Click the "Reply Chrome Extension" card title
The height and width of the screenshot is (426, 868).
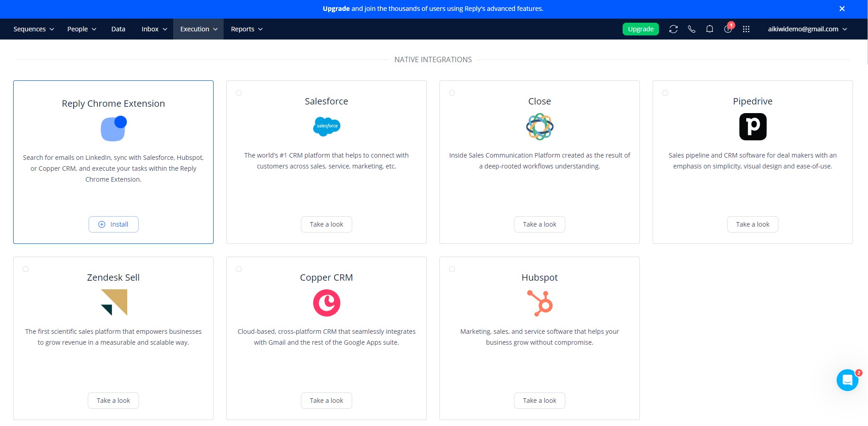coord(114,104)
